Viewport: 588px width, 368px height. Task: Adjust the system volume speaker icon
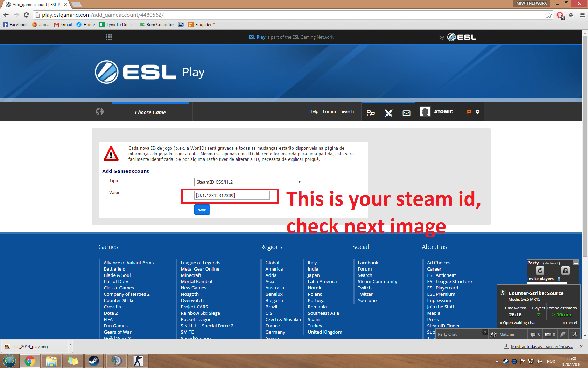(x=539, y=361)
